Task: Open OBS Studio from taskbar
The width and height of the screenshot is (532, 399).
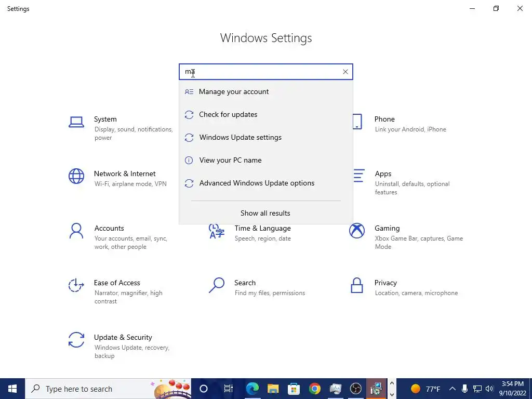Action: point(356,389)
